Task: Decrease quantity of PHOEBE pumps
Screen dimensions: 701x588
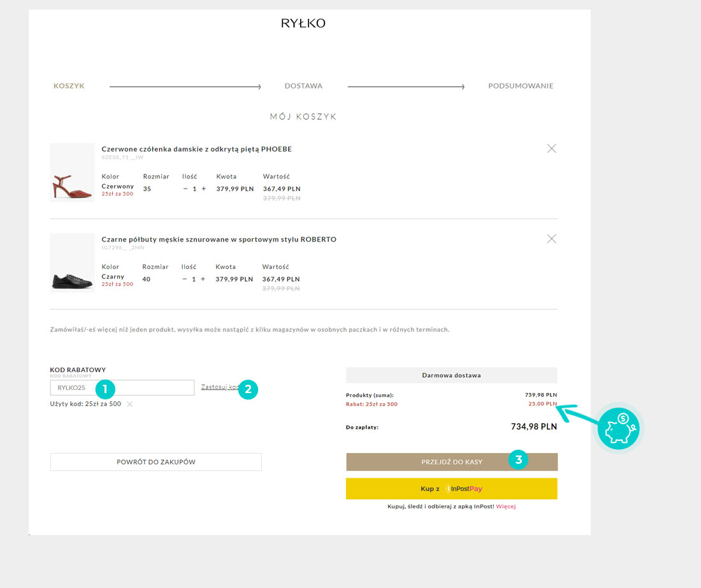Action: 185,189
